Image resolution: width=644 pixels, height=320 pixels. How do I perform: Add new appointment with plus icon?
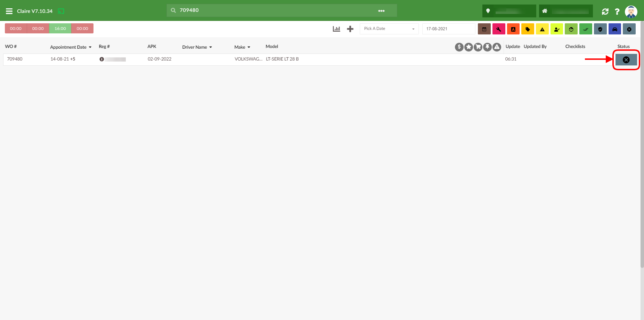point(350,29)
